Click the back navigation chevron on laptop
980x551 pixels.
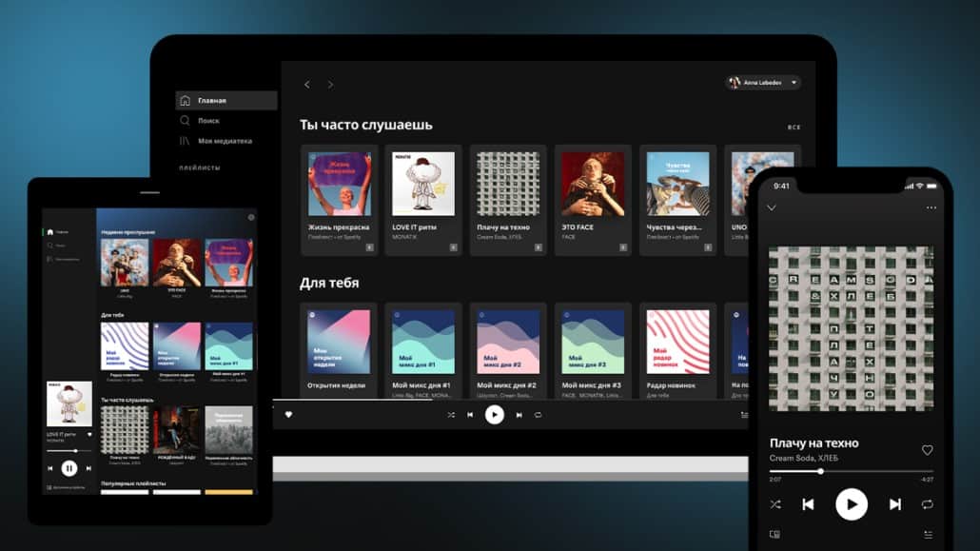(306, 85)
